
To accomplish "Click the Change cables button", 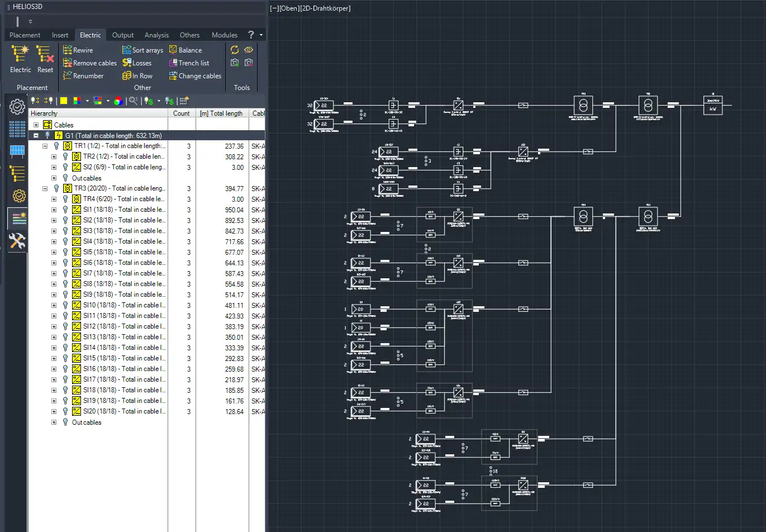I will click(x=195, y=76).
